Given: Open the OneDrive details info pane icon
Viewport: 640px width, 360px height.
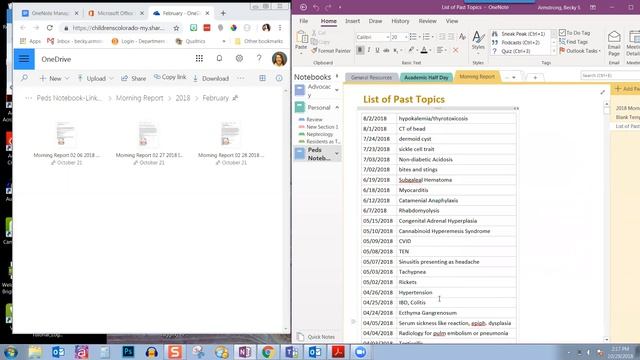Looking at the screenshot, I should [x=279, y=78].
